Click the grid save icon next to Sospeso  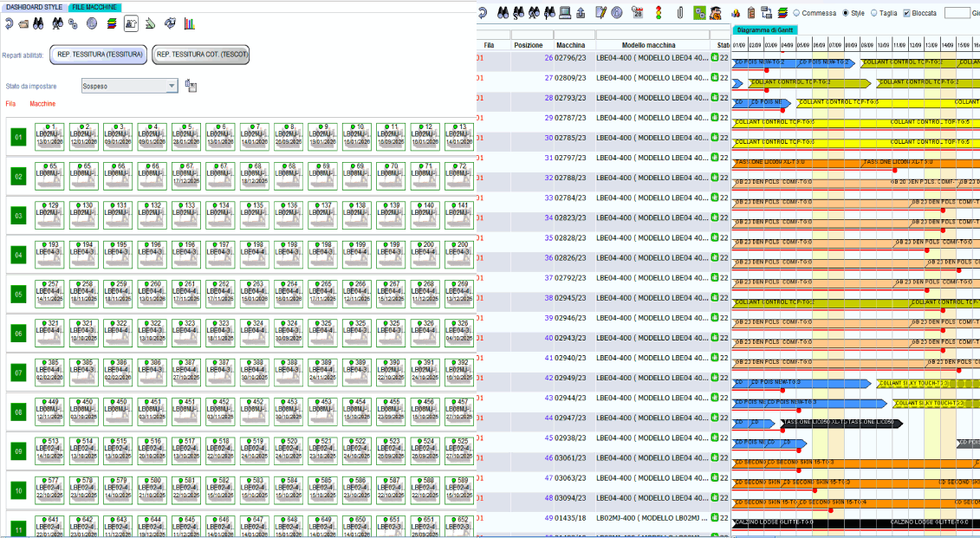191,86
